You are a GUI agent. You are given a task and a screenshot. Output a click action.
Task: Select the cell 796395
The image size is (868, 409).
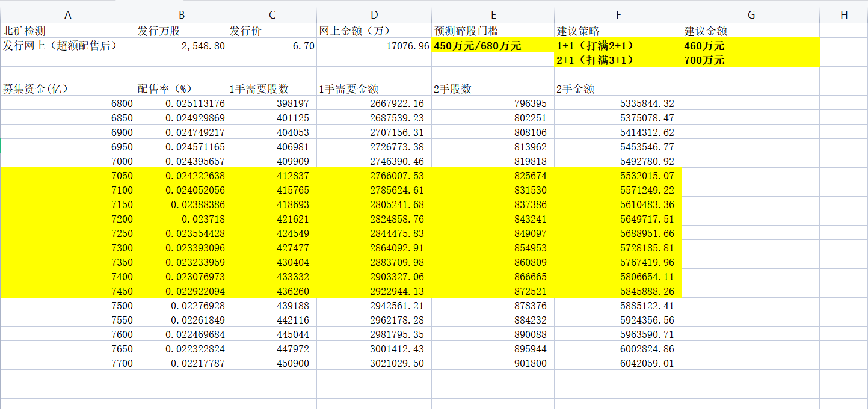(493, 103)
